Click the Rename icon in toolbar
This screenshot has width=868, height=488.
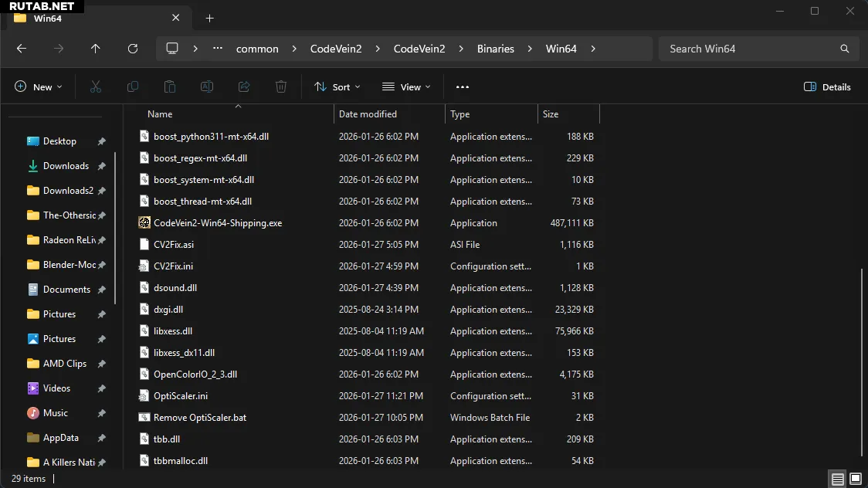[x=207, y=87]
